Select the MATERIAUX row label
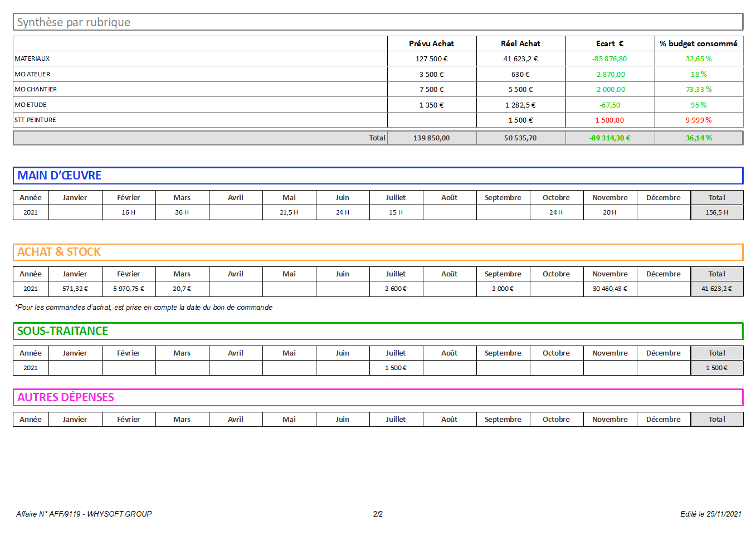 click(x=32, y=59)
